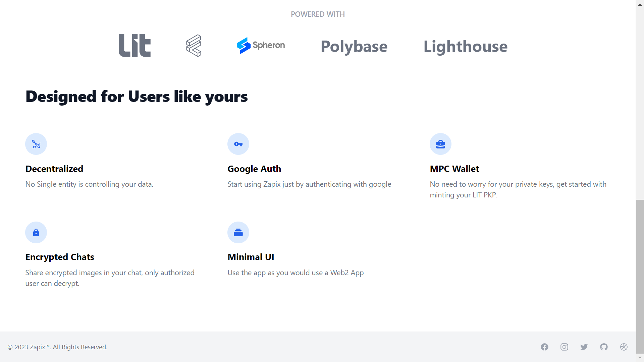
Task: Click the Google Auth key icon
Action: [238, 144]
